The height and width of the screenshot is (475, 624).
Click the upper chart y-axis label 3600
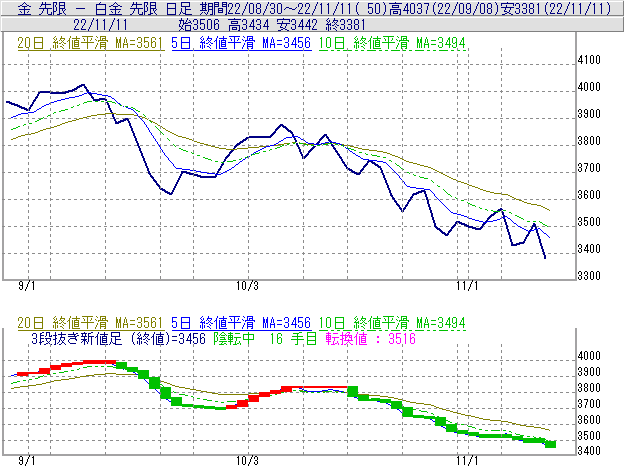589,195
